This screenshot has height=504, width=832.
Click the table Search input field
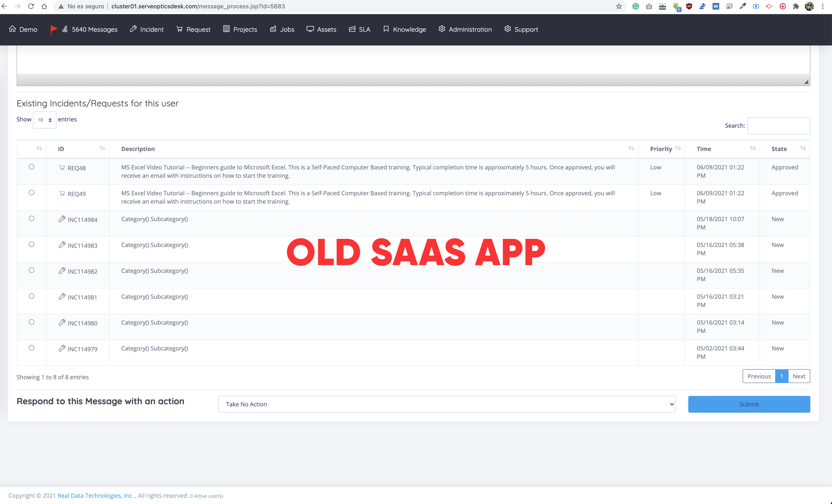[778, 126]
